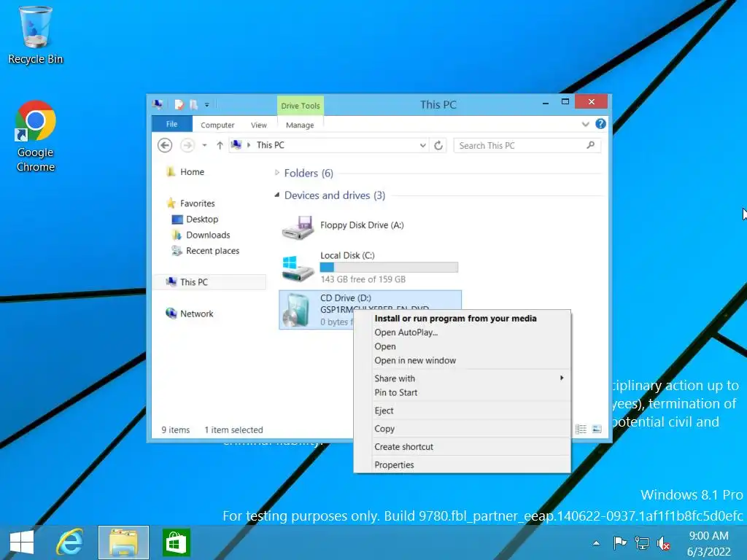Choose Install or run program from your media
Viewport: 747px width, 560px height.
455,318
